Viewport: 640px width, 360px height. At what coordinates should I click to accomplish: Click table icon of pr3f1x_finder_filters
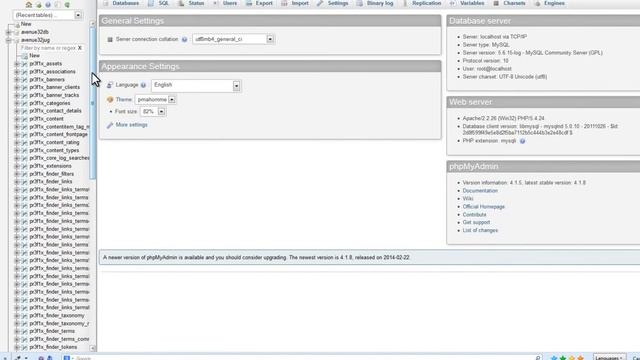[x=24, y=174]
